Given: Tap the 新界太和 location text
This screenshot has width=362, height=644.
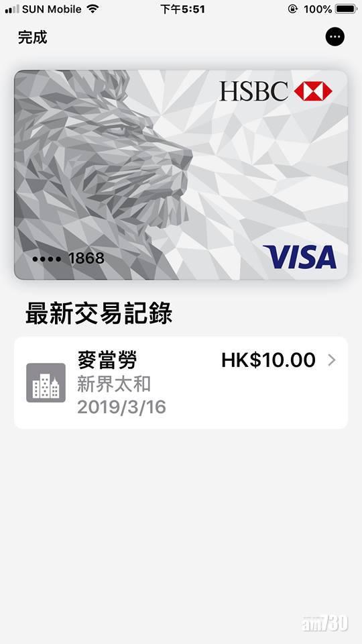Looking at the screenshot, I should click(x=114, y=384).
